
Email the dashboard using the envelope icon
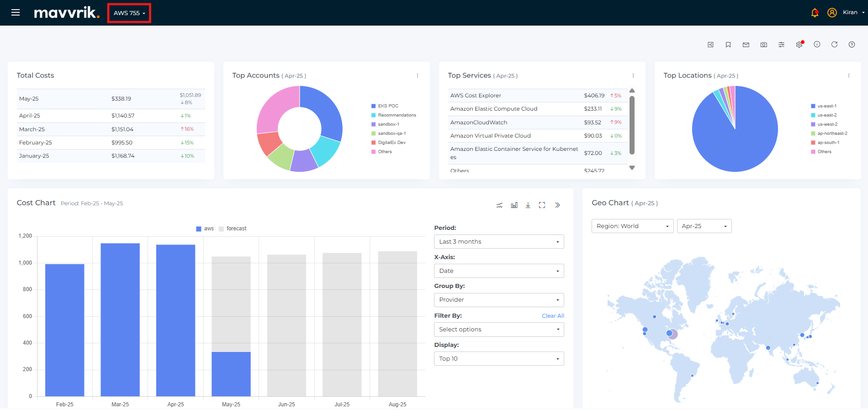click(x=746, y=45)
